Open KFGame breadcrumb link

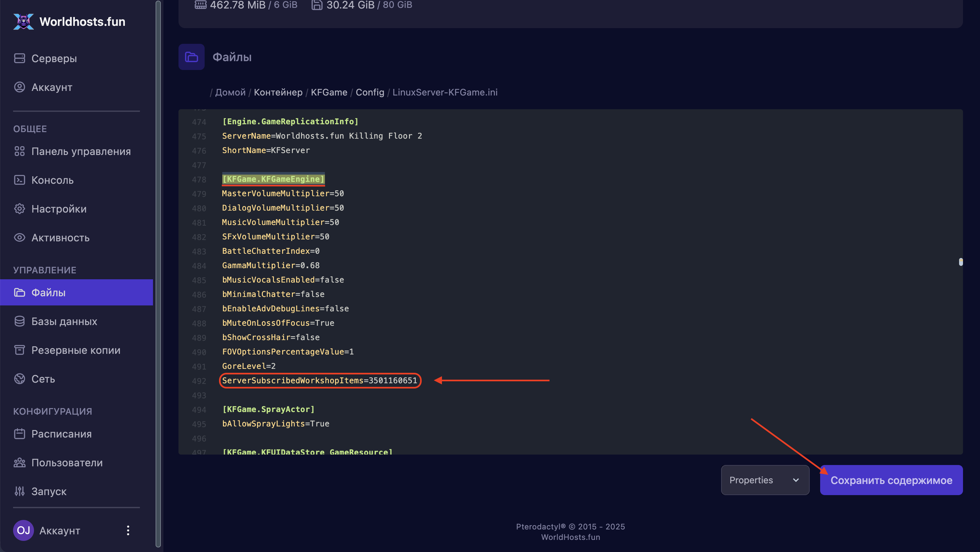pos(329,92)
